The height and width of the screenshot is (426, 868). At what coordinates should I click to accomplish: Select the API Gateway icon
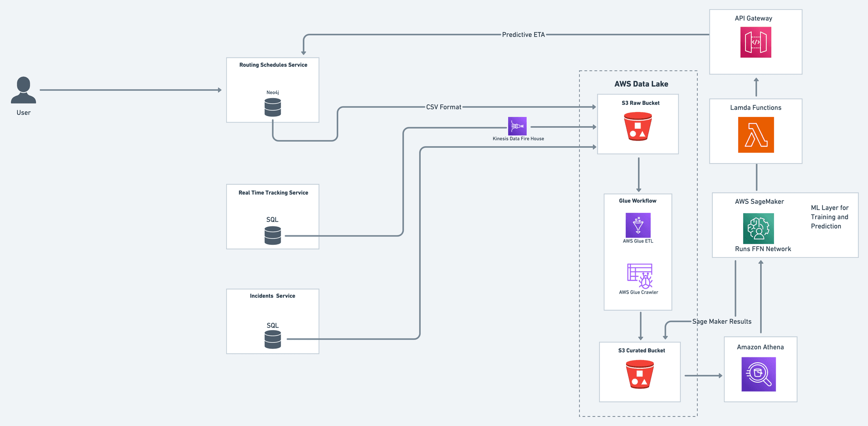click(x=756, y=42)
